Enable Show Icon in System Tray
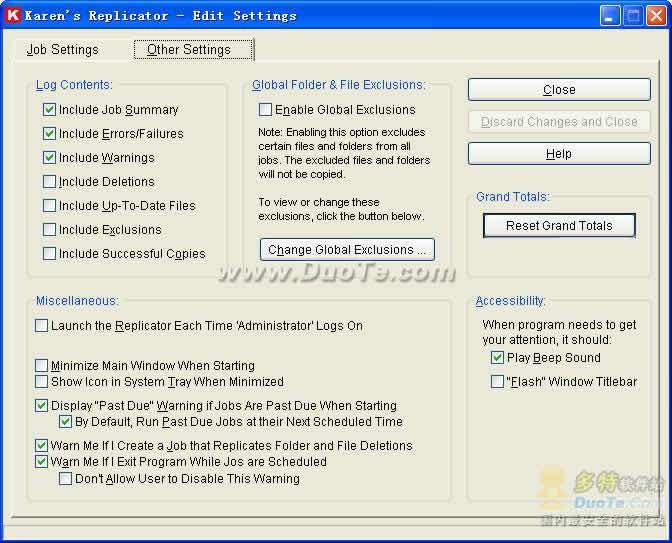The height and width of the screenshot is (543, 672). point(42,381)
